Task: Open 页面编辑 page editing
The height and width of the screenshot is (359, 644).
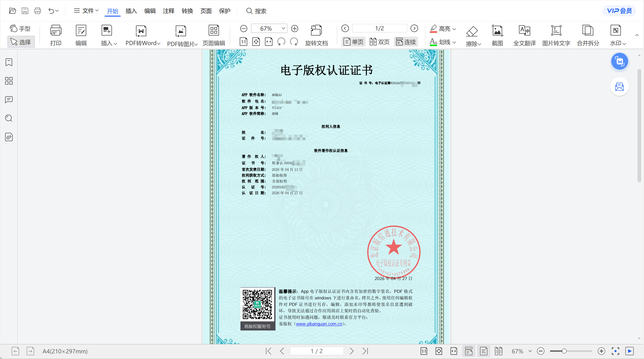Action: (x=214, y=35)
